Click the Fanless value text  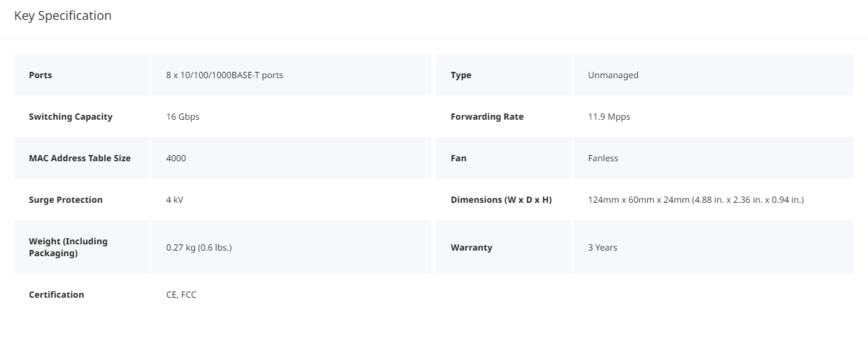click(x=603, y=158)
